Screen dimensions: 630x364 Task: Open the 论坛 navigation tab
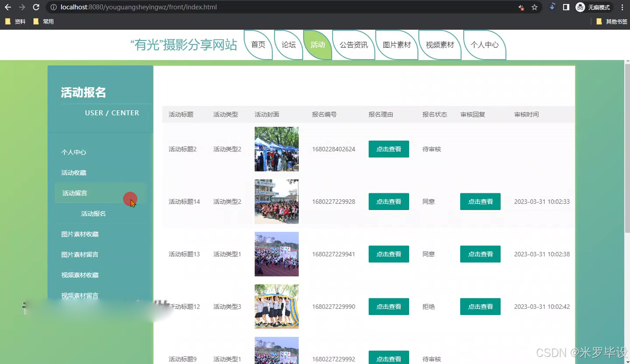[x=288, y=45]
